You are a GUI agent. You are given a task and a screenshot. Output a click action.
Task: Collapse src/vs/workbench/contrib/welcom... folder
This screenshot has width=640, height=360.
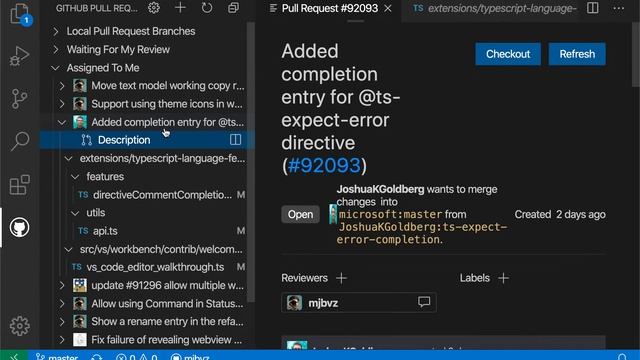69,249
